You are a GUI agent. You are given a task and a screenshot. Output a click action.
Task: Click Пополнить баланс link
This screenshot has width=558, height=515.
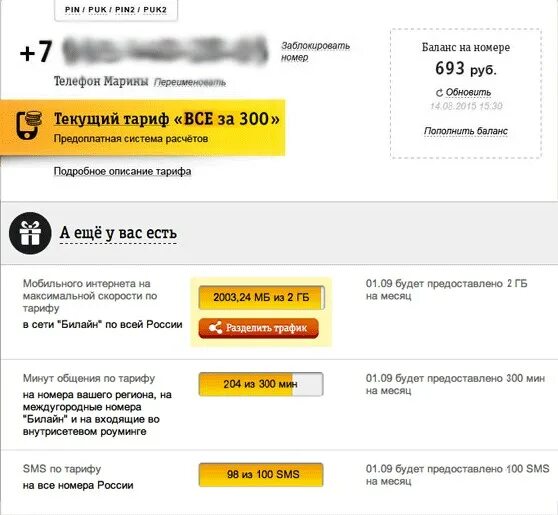(465, 131)
